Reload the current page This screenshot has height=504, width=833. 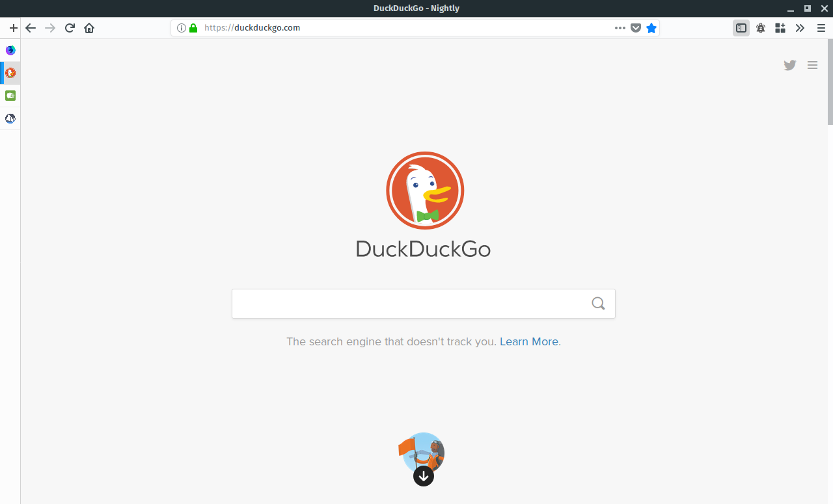coord(70,28)
